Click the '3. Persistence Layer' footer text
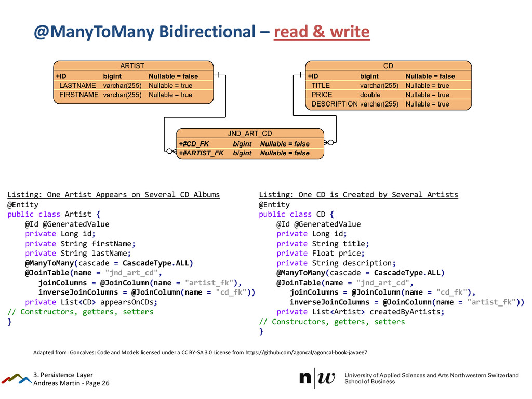532x399 pixels. click(63, 375)
